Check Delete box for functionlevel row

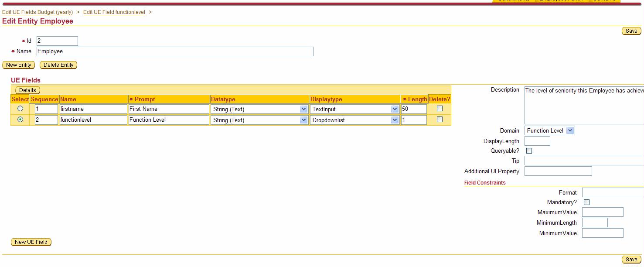coord(440,120)
